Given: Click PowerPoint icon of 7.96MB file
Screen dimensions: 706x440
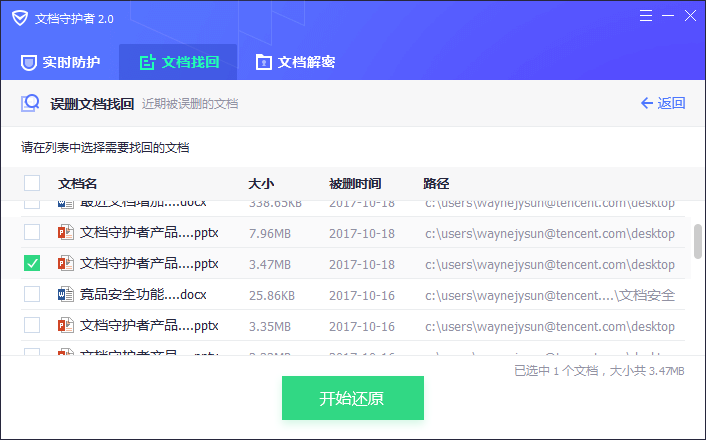Looking at the screenshot, I should point(66,232).
